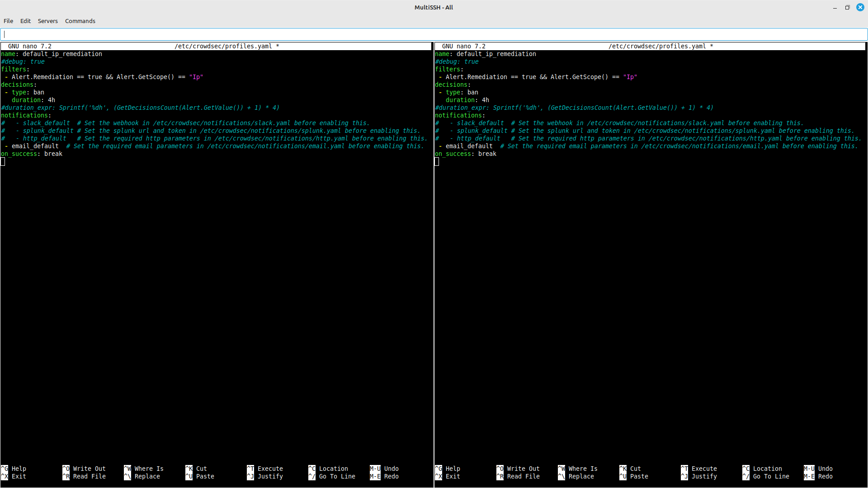Click 'notifications:' key in right terminal
This screenshot has height=488, width=868.
click(460, 115)
